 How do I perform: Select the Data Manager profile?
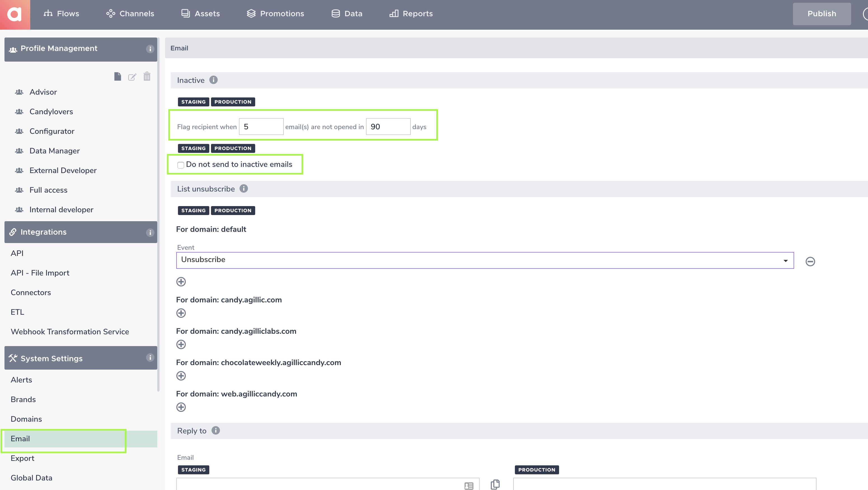click(x=55, y=151)
